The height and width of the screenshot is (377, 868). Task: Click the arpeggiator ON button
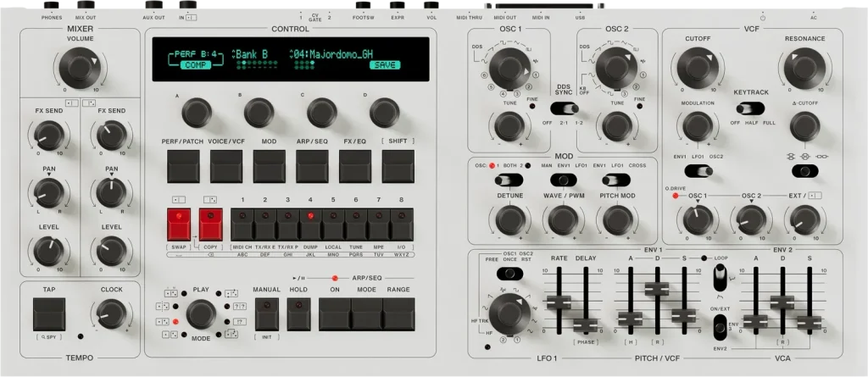335,314
